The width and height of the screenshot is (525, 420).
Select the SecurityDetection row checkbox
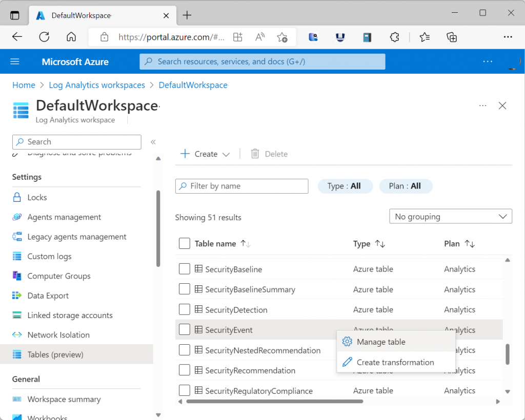pos(185,309)
